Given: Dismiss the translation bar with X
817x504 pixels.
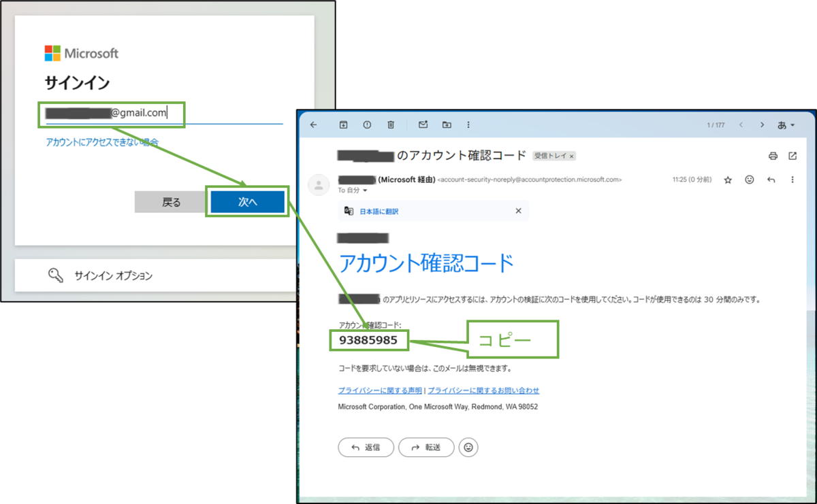Looking at the screenshot, I should [518, 211].
